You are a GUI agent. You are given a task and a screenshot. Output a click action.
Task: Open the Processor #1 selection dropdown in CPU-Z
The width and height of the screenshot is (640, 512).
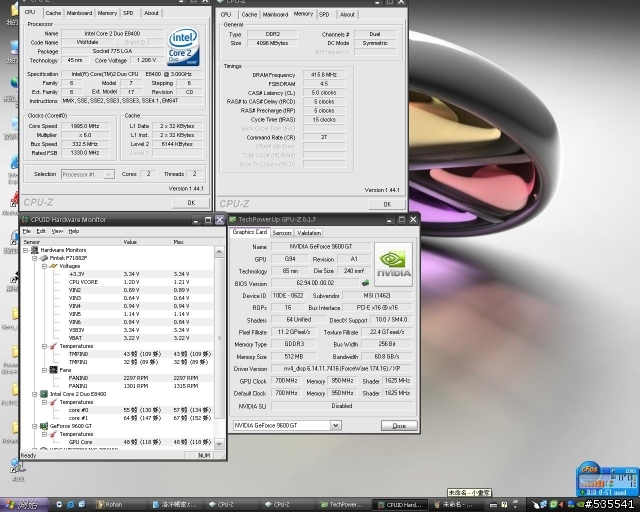(109, 174)
